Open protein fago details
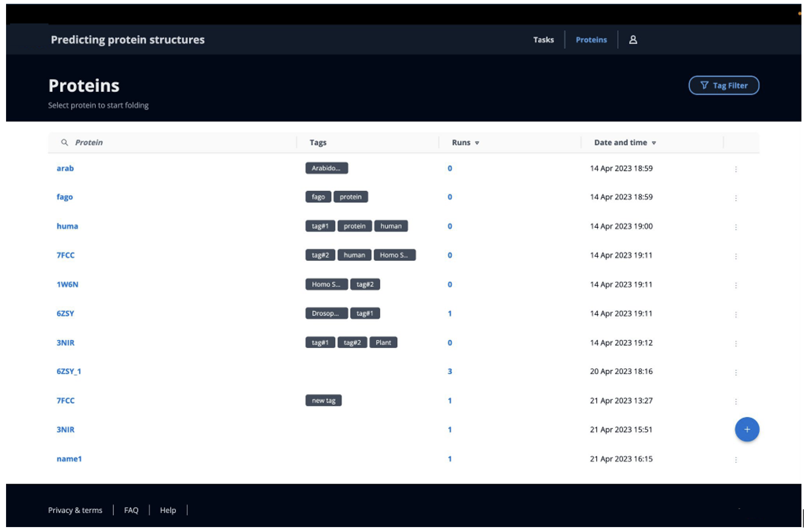806x532 pixels. click(65, 197)
